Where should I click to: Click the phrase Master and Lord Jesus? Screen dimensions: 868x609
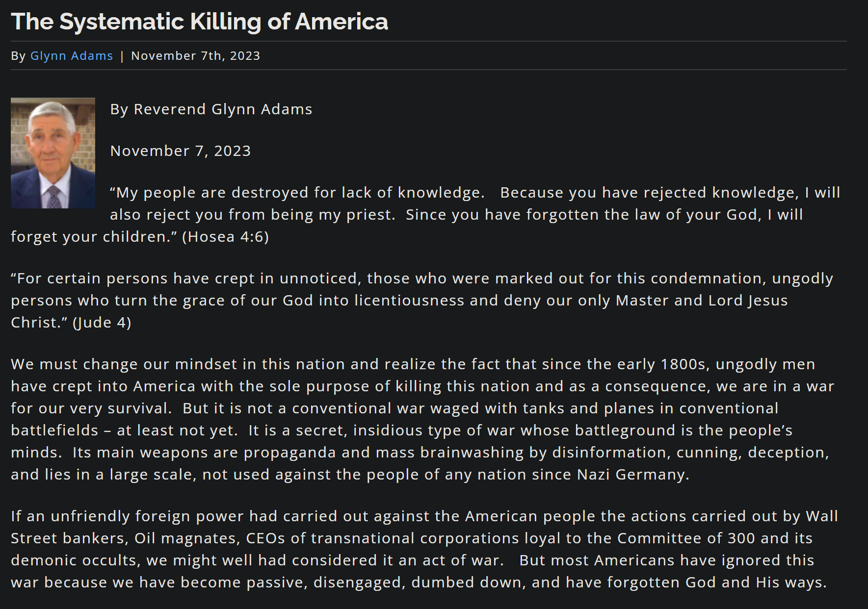(x=702, y=300)
